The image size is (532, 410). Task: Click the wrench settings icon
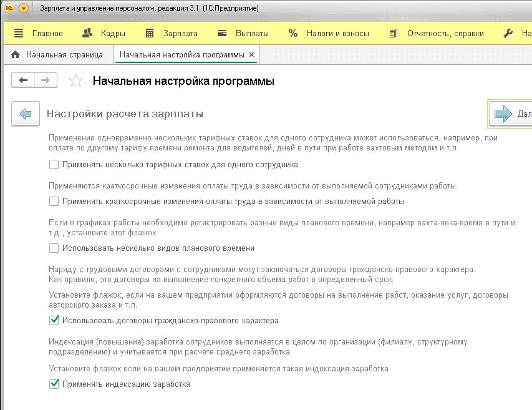tap(508, 33)
